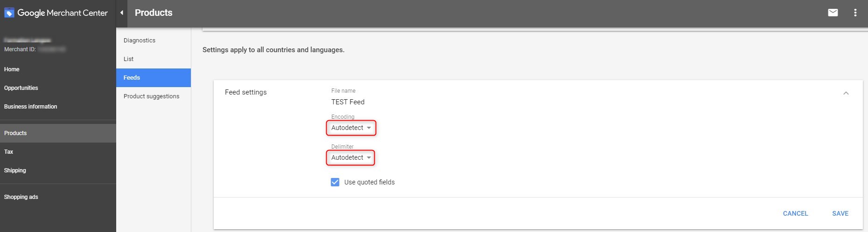The image size is (868, 232).
Task: Go to Diagnostics in the Products submenu
Action: 140,41
